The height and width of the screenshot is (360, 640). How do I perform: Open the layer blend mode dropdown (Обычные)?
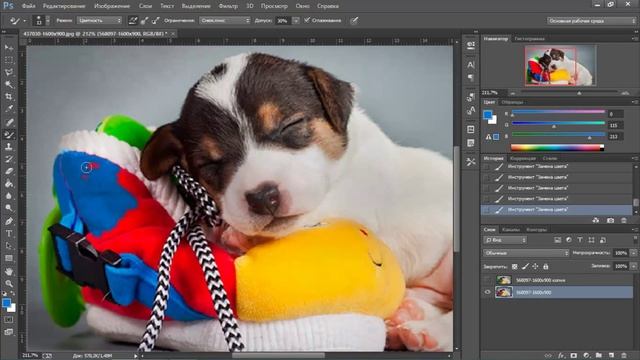526,253
